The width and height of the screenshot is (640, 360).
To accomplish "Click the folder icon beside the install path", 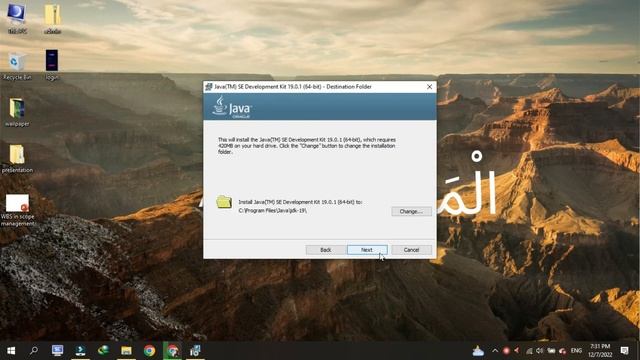I will point(224,202).
